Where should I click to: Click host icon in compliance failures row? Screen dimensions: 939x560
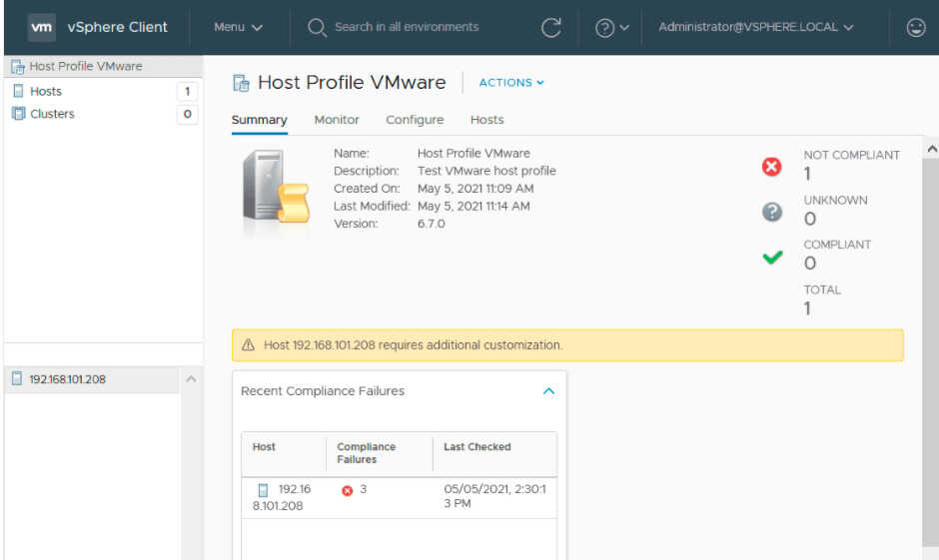[x=263, y=490]
